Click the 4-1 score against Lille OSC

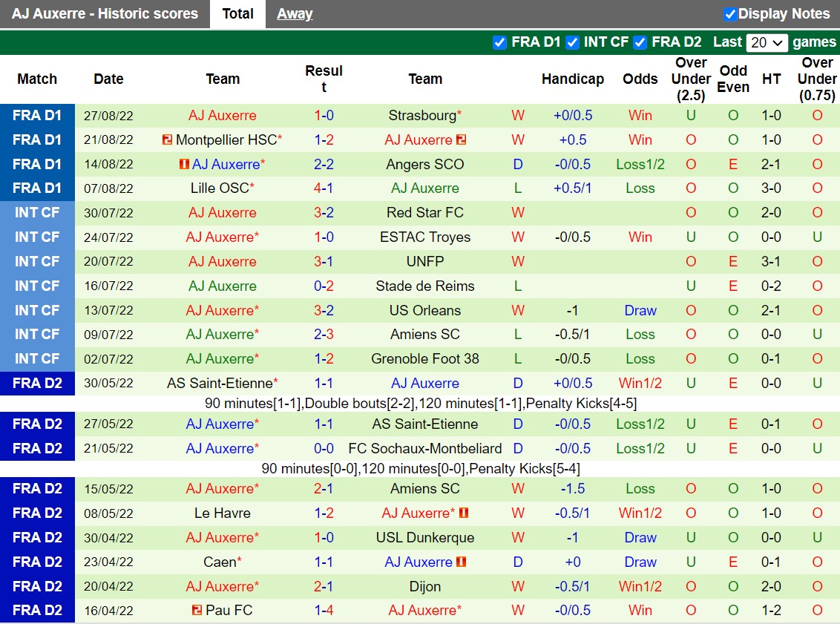tap(324, 188)
